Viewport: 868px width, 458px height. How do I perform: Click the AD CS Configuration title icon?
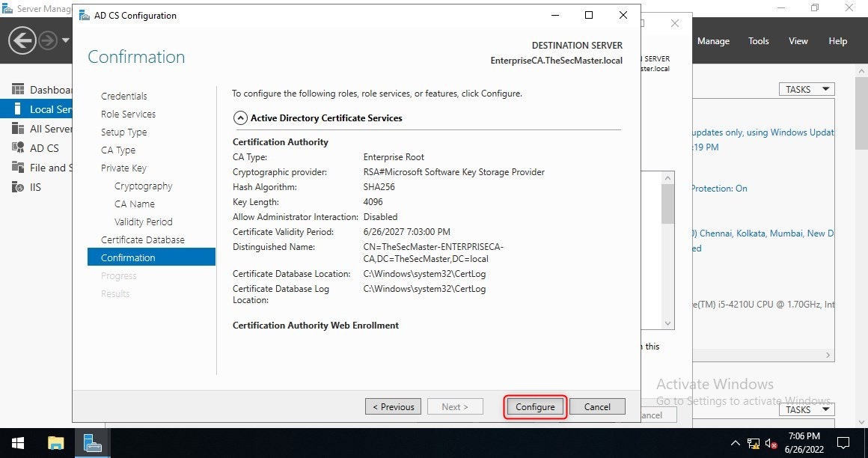coord(84,16)
